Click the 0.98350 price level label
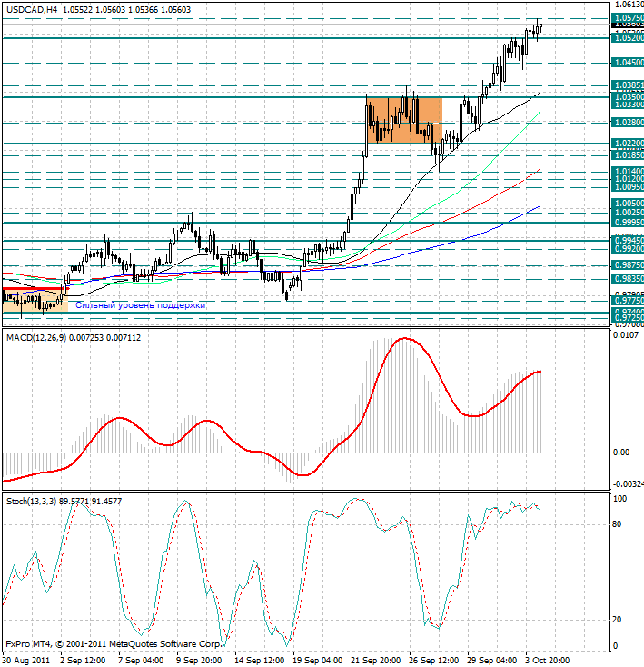 (x=628, y=279)
